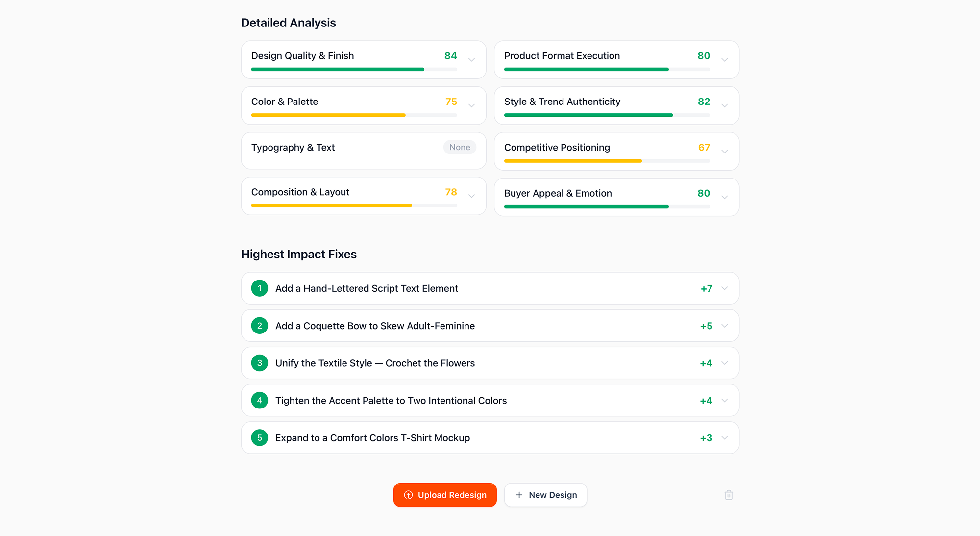Viewport: 980px width, 536px height.
Task: Open details for Add a Hand-Lettered Script Text Element
Action: click(x=725, y=288)
